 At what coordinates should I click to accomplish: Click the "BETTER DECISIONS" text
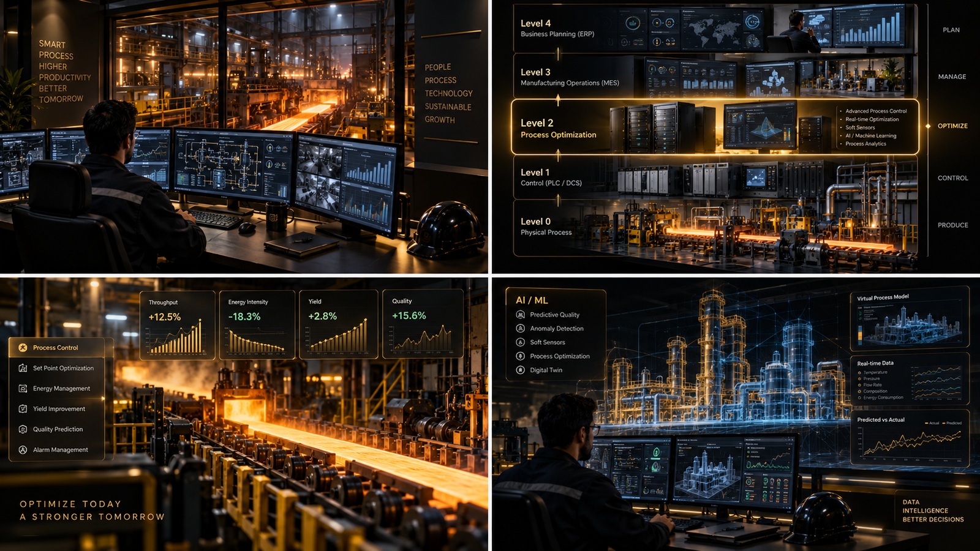click(x=933, y=520)
